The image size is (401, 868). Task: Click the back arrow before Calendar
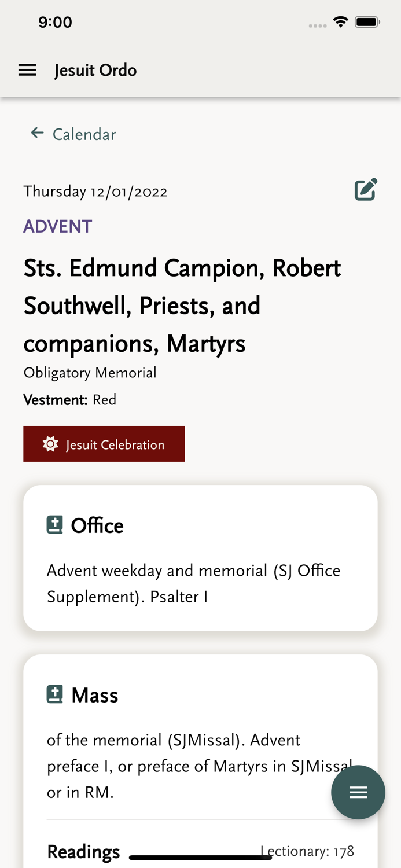point(36,133)
